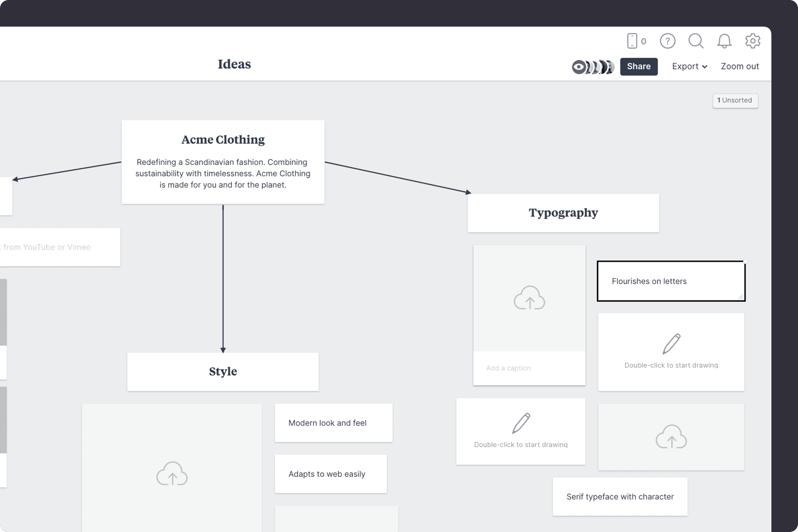Image resolution: width=798 pixels, height=532 pixels.
Task: Select the Style title card
Action: (x=223, y=371)
